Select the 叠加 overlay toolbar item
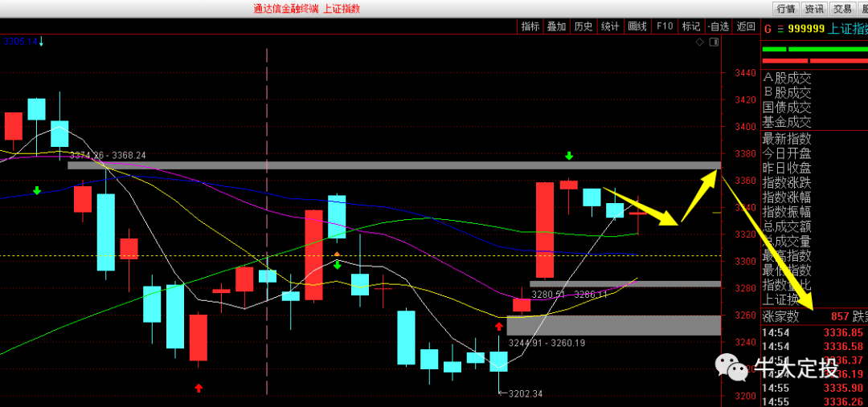868x407 pixels. point(557,26)
